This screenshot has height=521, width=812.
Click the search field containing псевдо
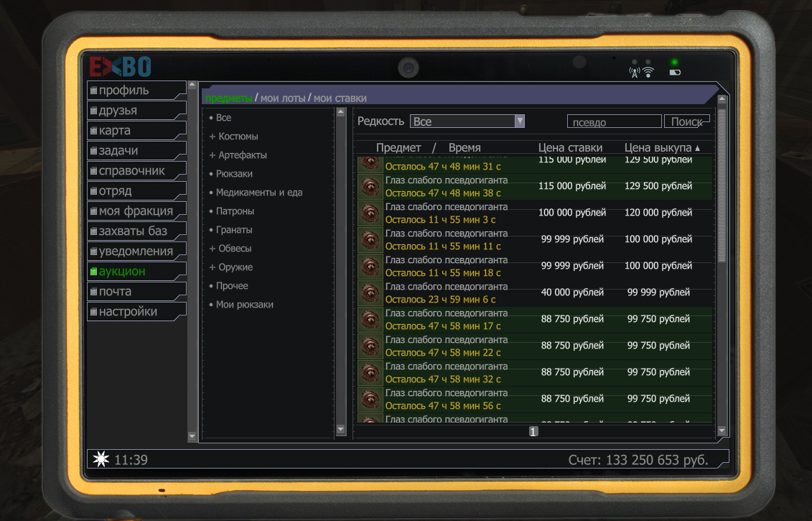coord(614,122)
